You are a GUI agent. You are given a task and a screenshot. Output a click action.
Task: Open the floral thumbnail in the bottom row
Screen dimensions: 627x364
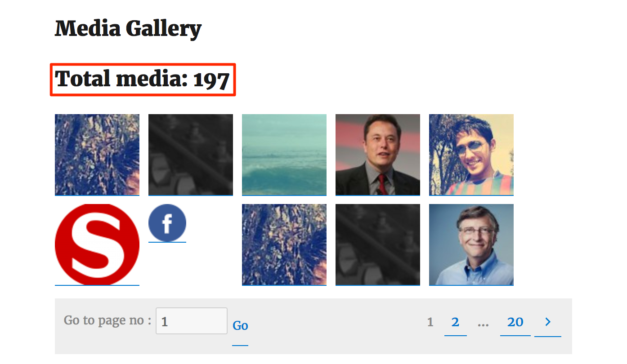tap(284, 244)
